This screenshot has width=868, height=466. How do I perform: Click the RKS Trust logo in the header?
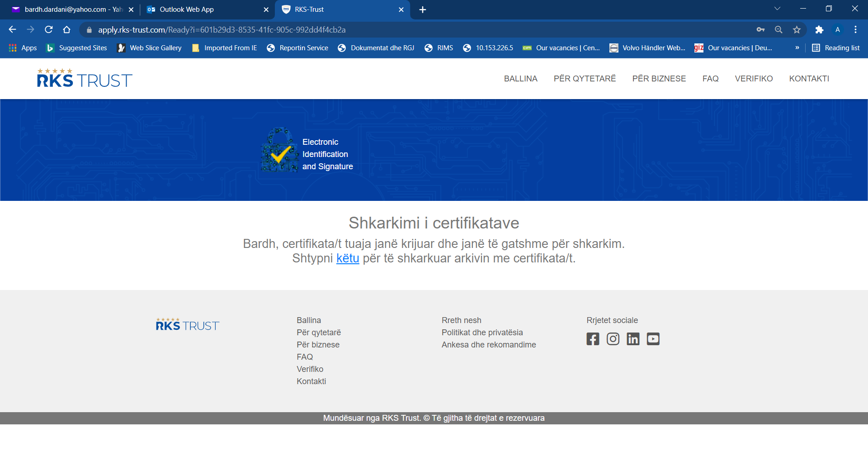85,78
